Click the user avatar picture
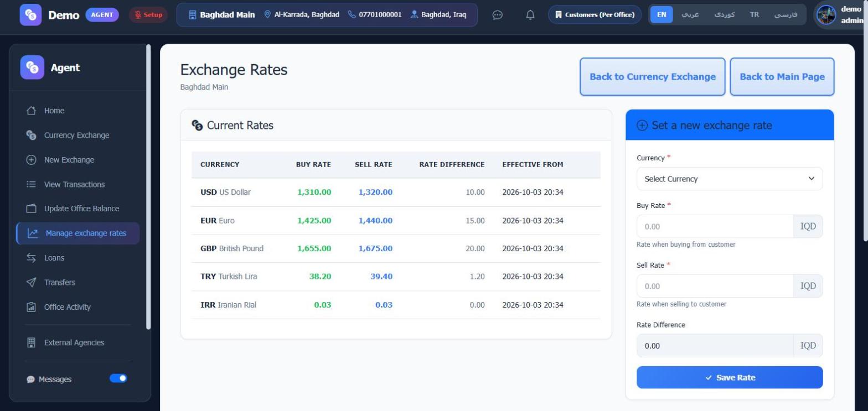Screen dimensions: 868x411 pos(826,15)
